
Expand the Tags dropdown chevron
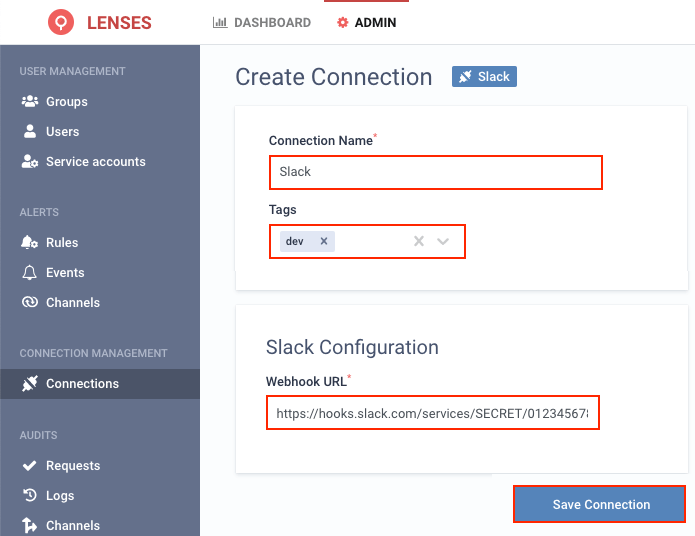(443, 241)
